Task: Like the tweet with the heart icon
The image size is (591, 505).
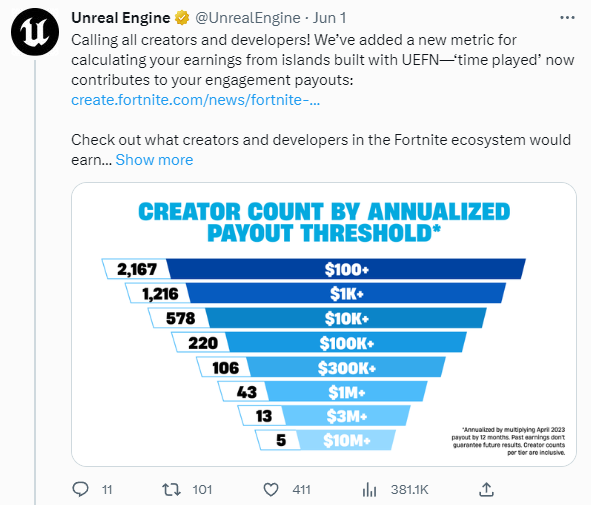Action: (x=271, y=490)
